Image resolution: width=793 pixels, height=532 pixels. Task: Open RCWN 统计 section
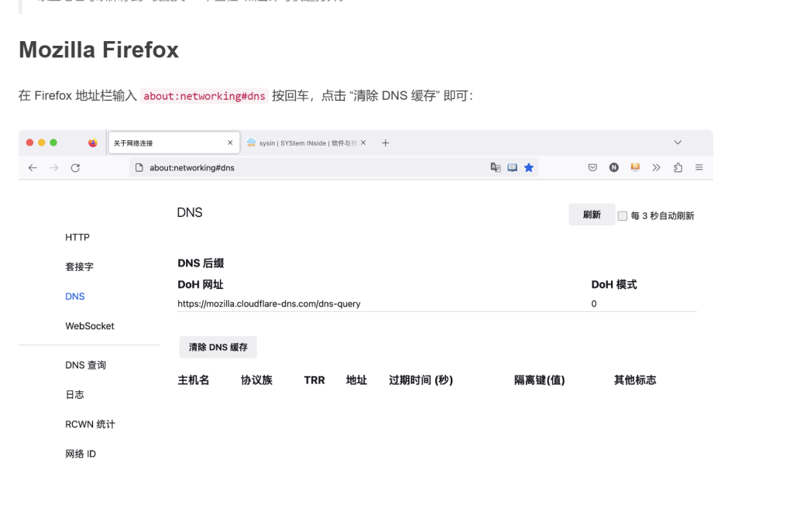(90, 424)
